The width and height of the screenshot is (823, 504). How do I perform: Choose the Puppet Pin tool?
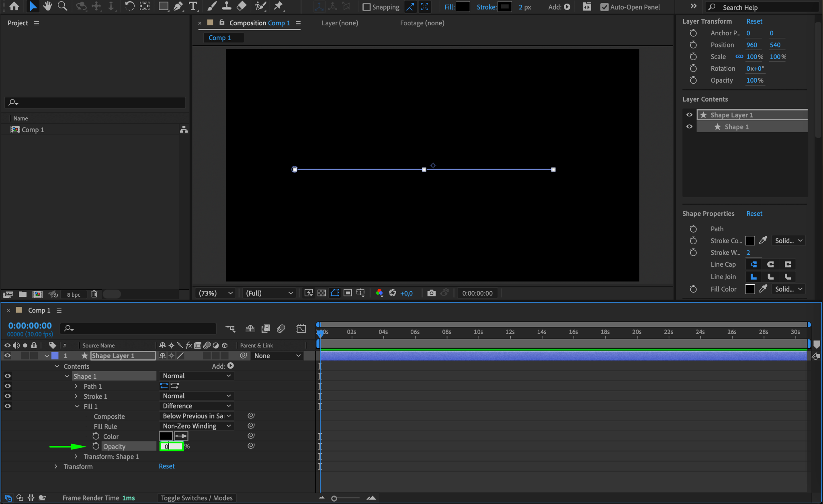click(x=278, y=6)
